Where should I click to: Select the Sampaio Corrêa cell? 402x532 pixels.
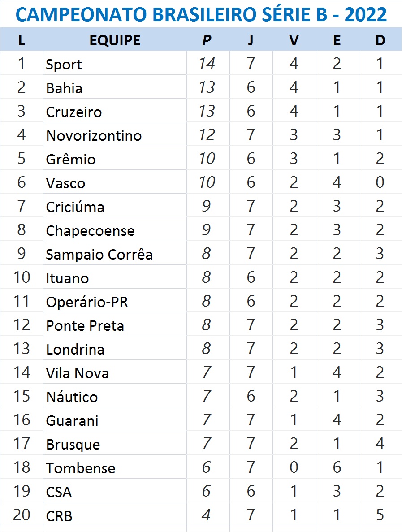(x=99, y=255)
